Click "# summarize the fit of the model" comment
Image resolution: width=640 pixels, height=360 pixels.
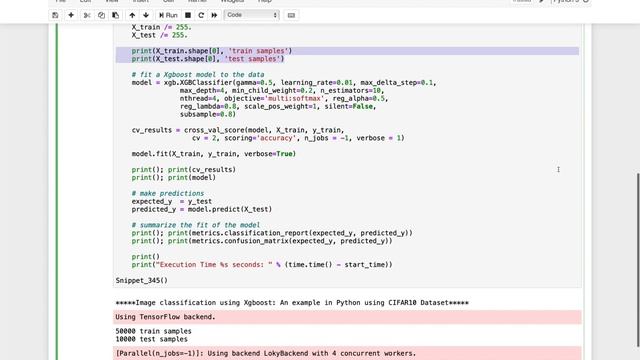(196, 225)
